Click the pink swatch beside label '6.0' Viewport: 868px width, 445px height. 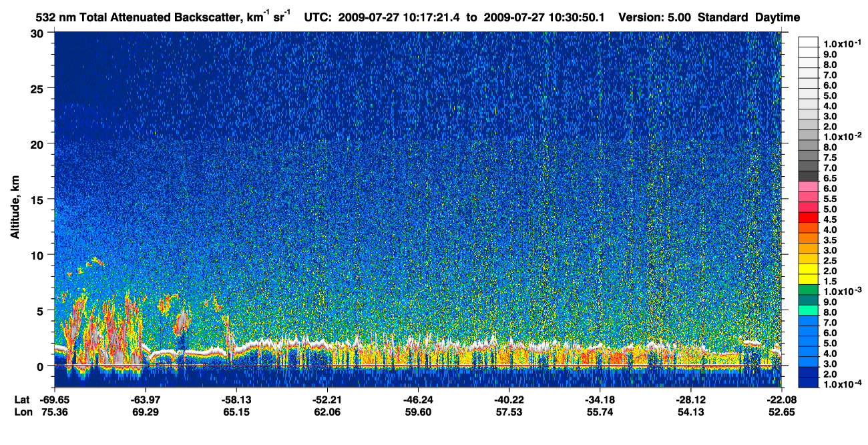pyautogui.click(x=809, y=186)
